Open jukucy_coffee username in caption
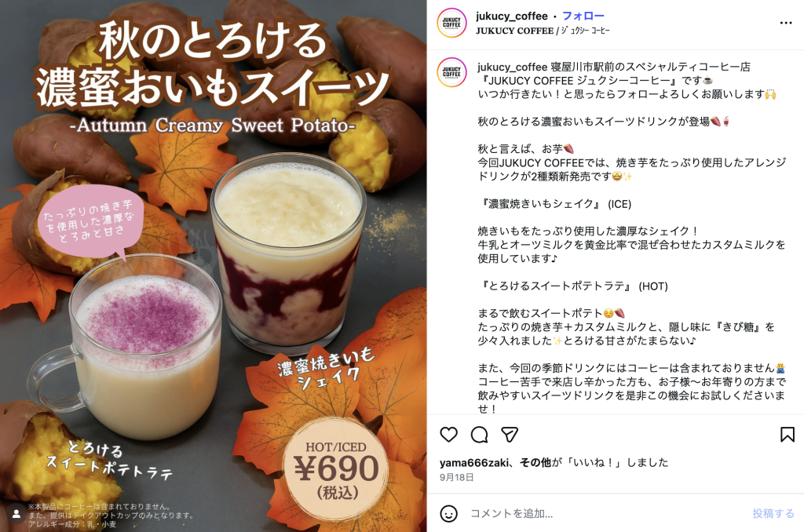Image resolution: width=804 pixels, height=532 pixels. coord(512,67)
